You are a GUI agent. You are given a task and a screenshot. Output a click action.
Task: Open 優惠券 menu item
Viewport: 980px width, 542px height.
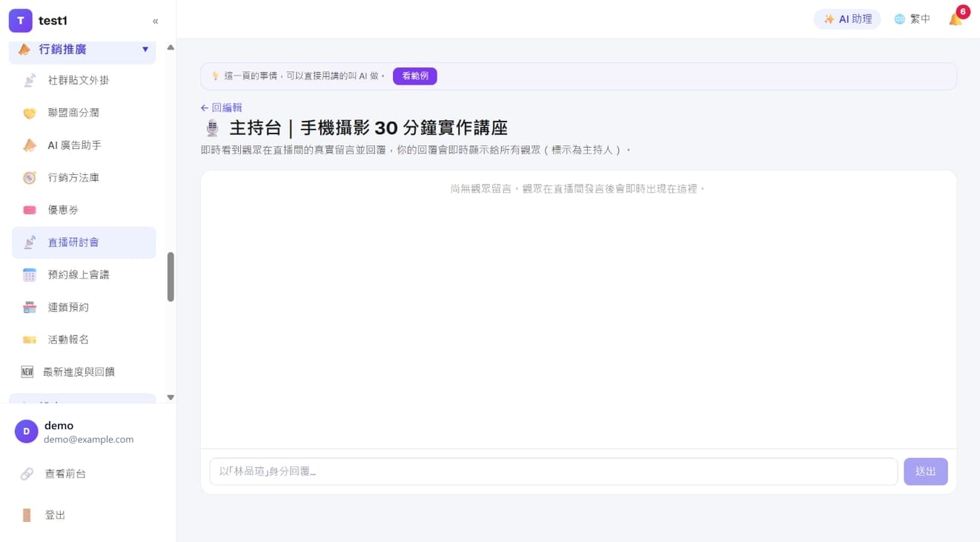84,210
